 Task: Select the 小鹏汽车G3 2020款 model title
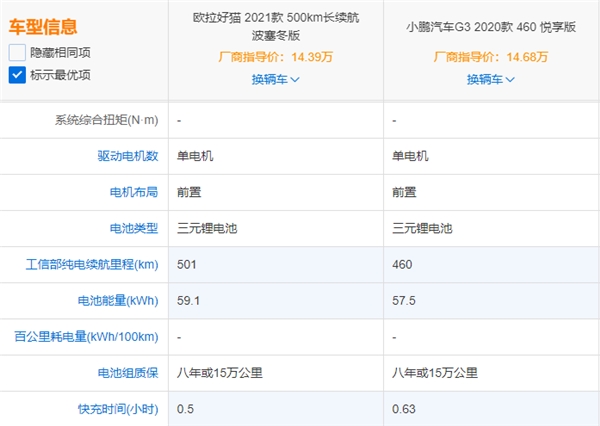coord(491,27)
